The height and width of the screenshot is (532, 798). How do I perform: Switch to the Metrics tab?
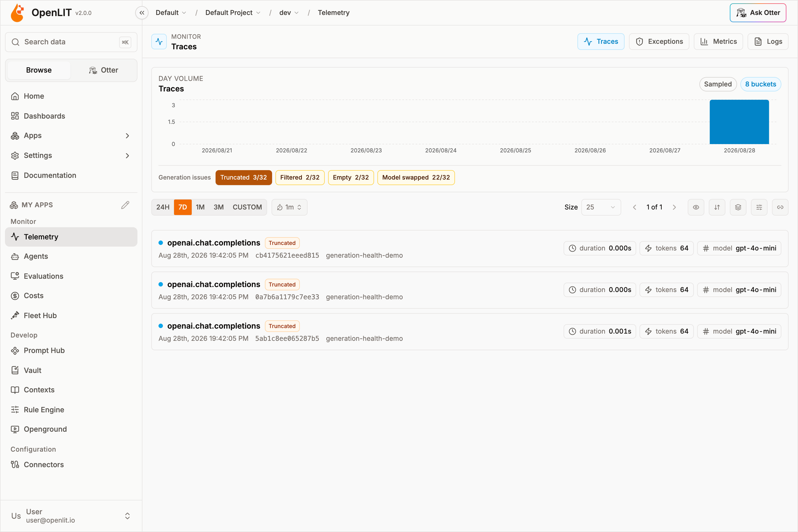coord(718,42)
